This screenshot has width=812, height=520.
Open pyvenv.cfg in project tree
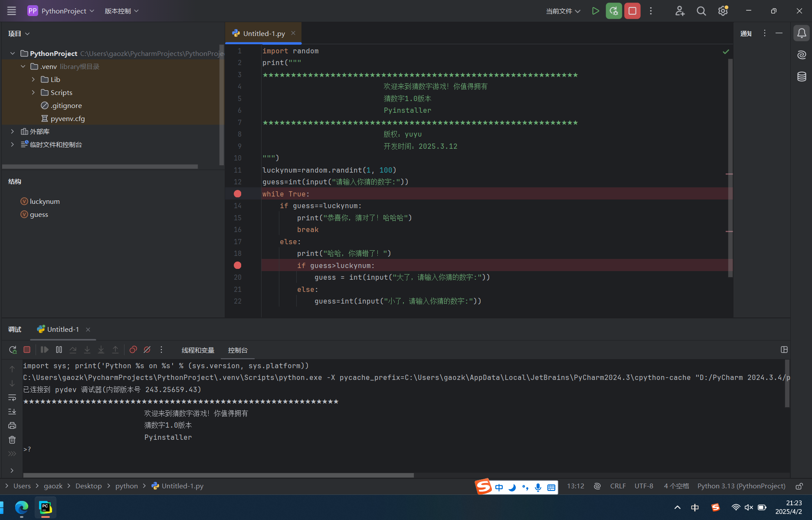coord(62,118)
